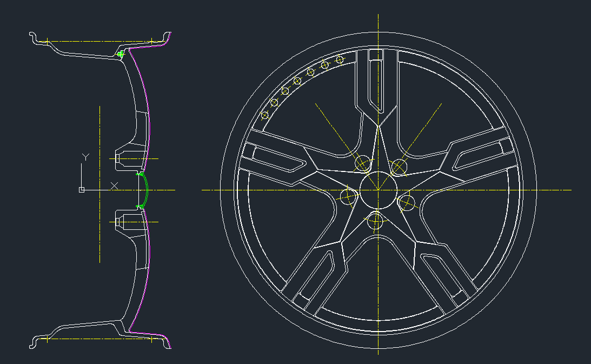The width and height of the screenshot is (591, 364).
Task: Select the slot inside the vertical top spoke
Action: [x=376, y=81]
